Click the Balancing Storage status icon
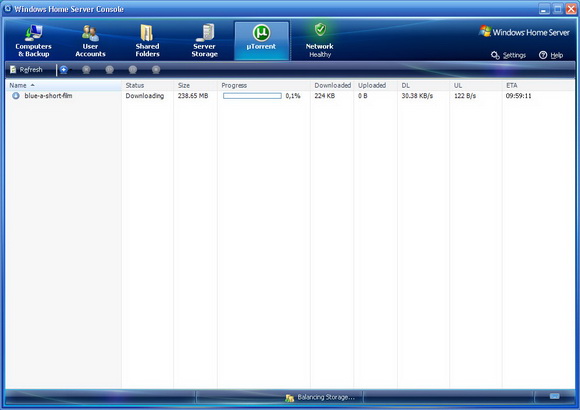The height and width of the screenshot is (410, 580). point(290,398)
